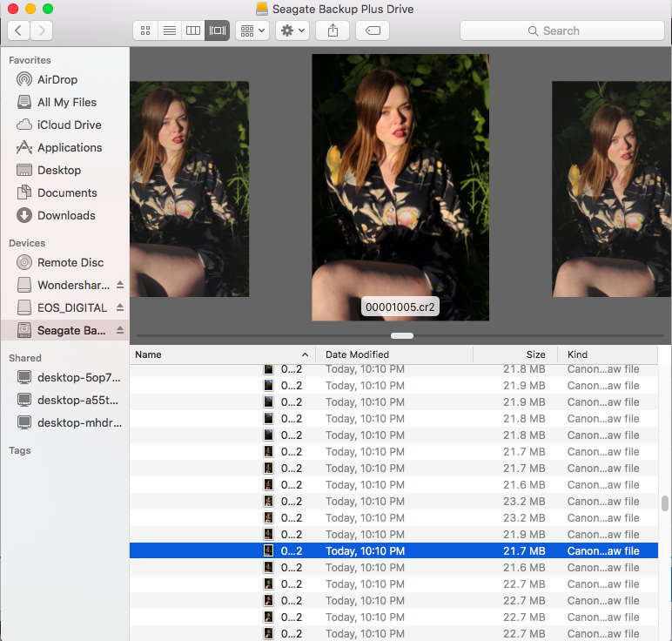The image size is (672, 641).
Task: Sort the list by the Kind column
Action: pos(608,355)
